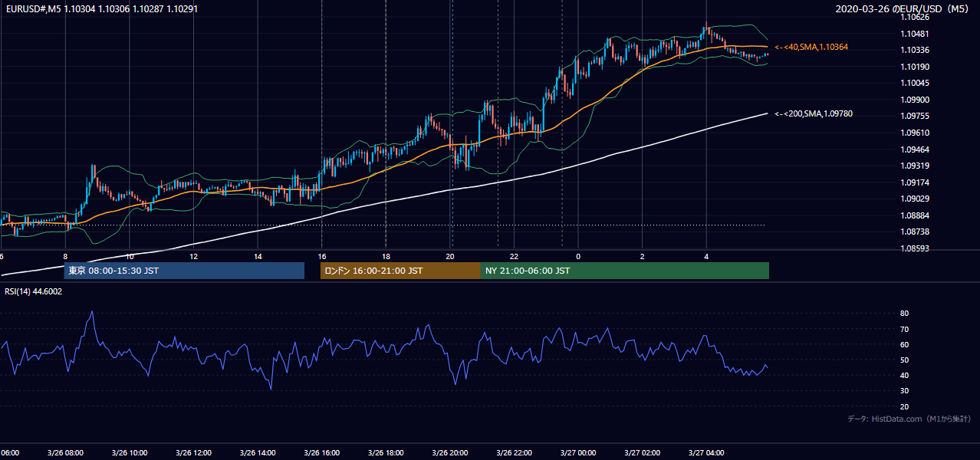Click RSI scale value 30
Viewport: 980px width, 460px height.
904,391
